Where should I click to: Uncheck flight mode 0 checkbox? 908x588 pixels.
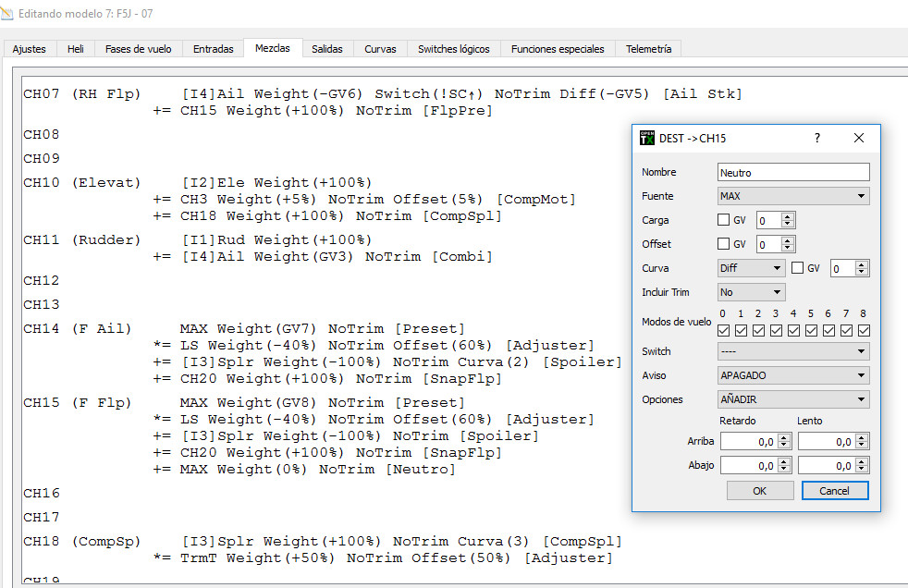tap(724, 330)
